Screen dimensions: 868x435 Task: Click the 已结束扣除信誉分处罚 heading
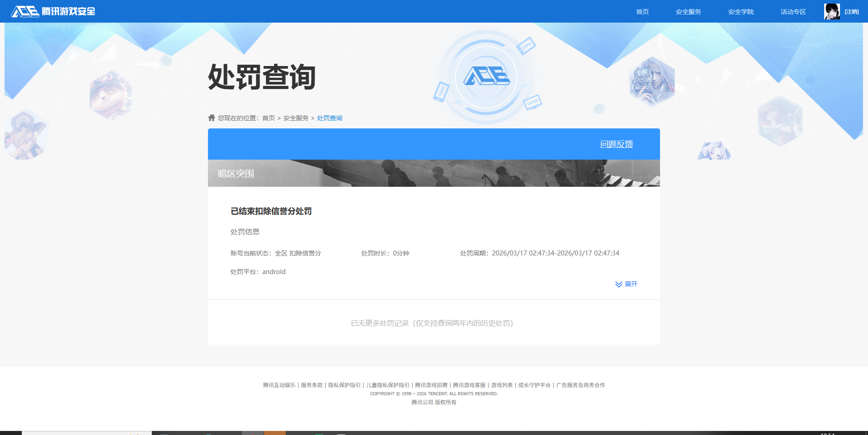pos(271,211)
